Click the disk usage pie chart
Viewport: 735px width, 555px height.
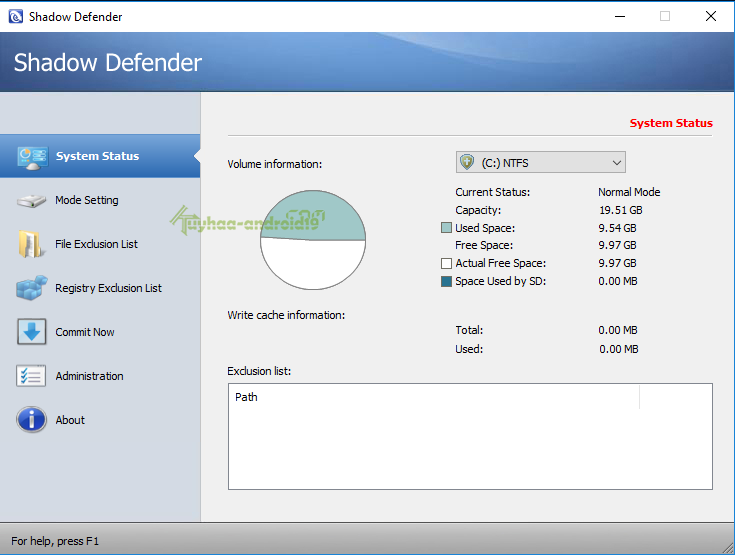313,240
